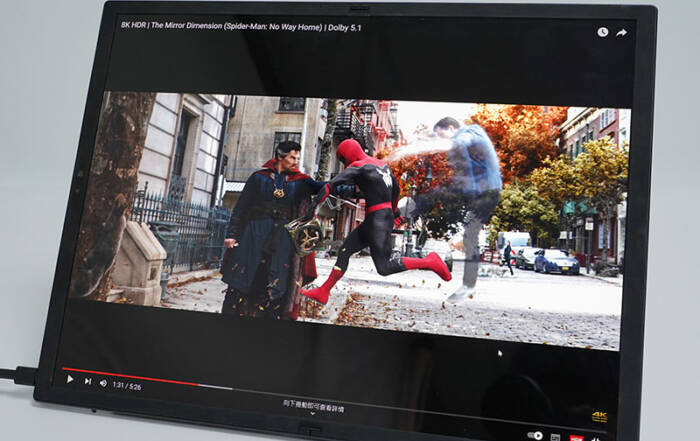The width and height of the screenshot is (700, 441).
Task: Mute the video volume speaker icon
Action: click(x=103, y=383)
